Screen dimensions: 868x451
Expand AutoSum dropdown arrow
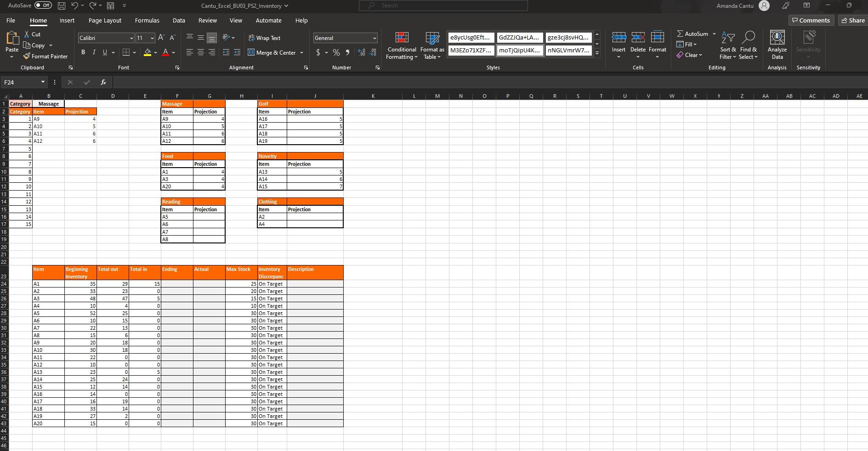point(714,34)
